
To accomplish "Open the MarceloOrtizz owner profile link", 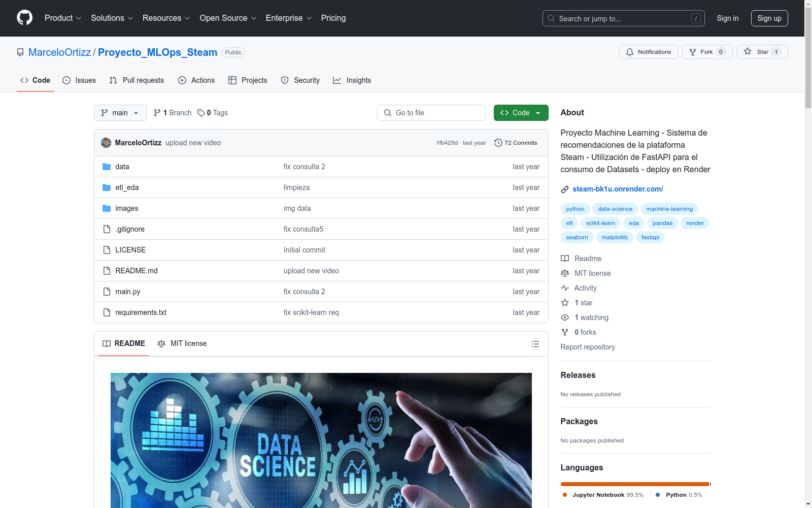I will 59,52.
